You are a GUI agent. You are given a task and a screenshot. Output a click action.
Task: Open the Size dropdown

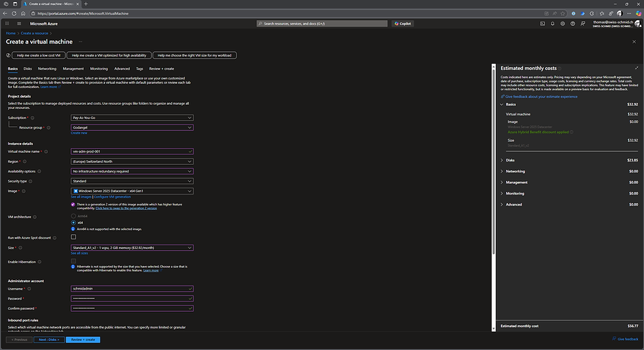pyautogui.click(x=132, y=248)
